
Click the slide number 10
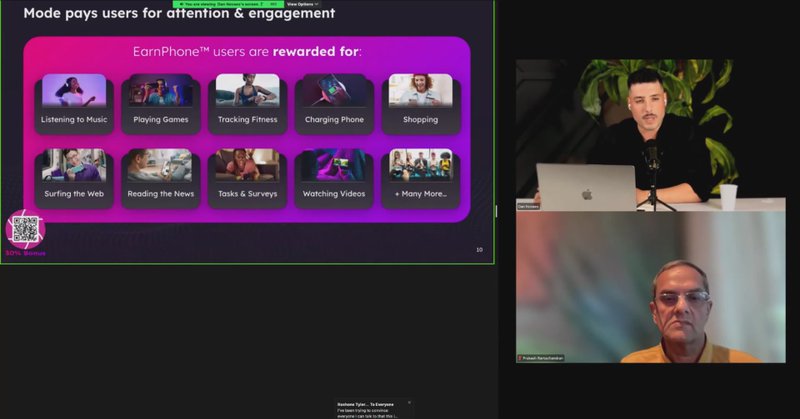[x=479, y=250]
